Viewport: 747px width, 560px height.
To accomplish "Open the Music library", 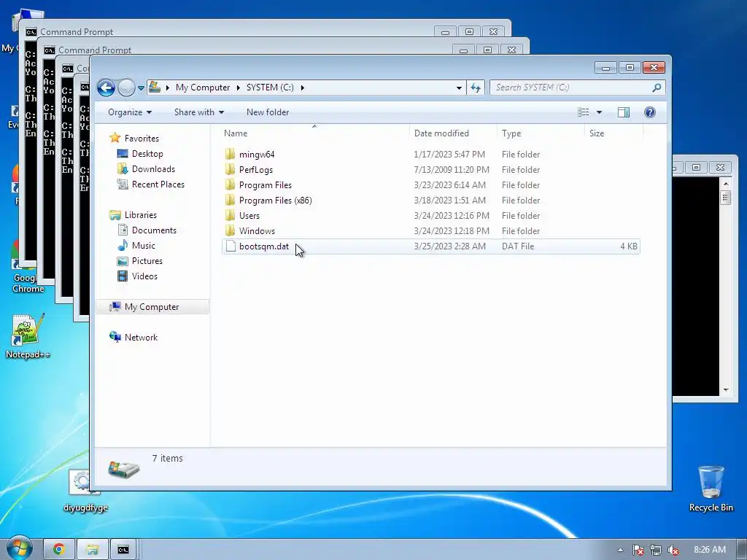I will 143,245.
